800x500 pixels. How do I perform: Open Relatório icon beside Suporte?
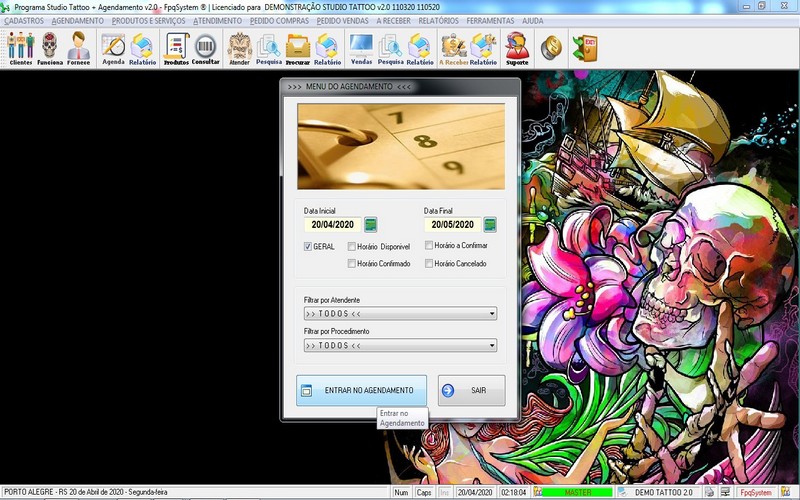pos(483,48)
